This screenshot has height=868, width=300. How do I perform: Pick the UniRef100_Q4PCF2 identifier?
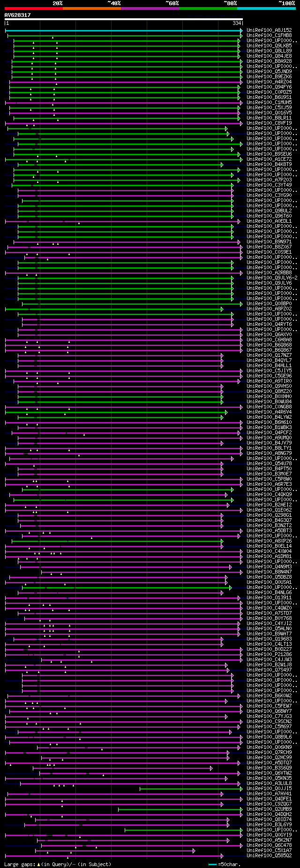269,432
